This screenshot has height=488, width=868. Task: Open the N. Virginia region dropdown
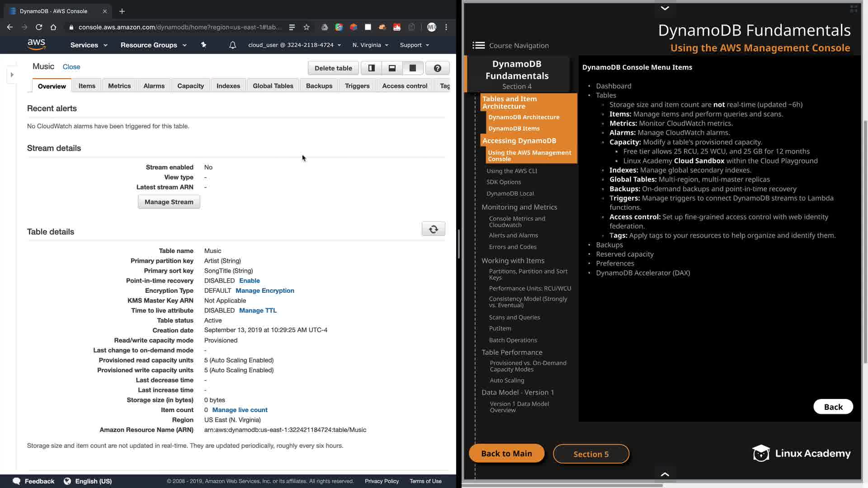tap(370, 45)
